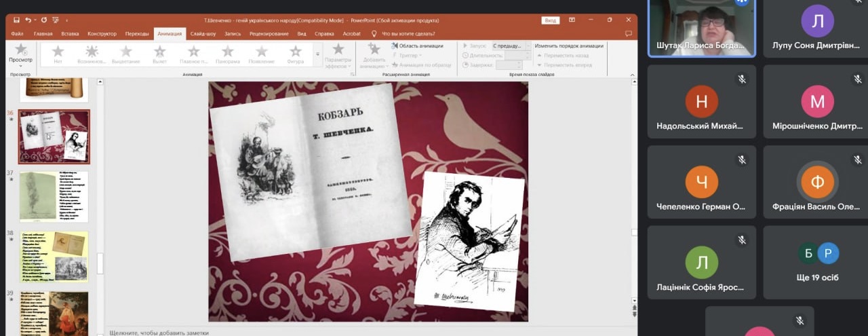This screenshot has width=868, height=336.
Task: Click the muted mic icon on Мірошніченко Дмитр... tile
Action: click(857, 79)
